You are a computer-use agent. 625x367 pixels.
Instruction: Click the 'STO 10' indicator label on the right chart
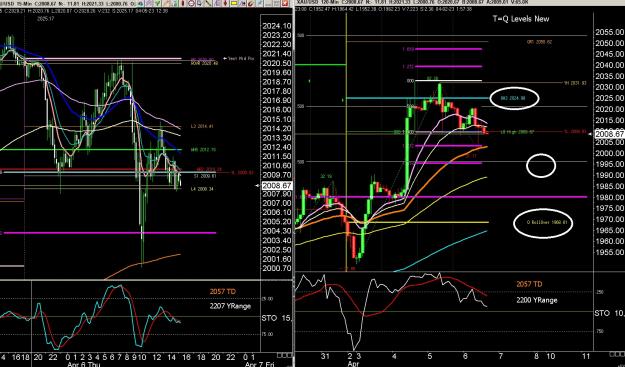(609, 313)
